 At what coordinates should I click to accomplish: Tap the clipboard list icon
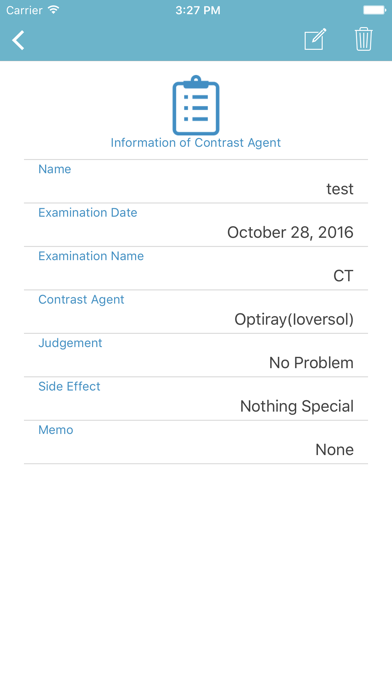[196, 105]
